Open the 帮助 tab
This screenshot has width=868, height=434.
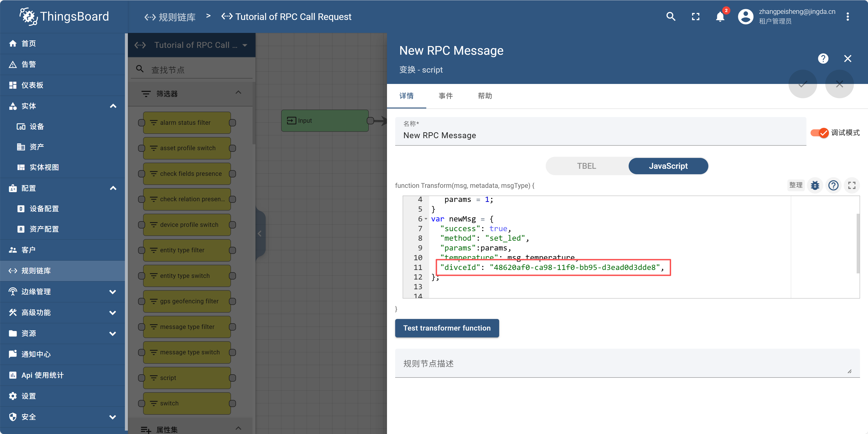(485, 96)
